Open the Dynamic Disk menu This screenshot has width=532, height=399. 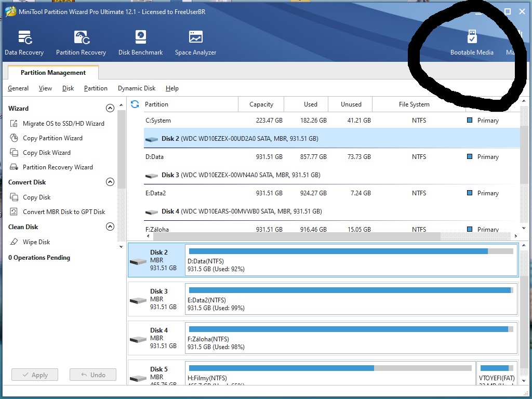pyautogui.click(x=137, y=88)
